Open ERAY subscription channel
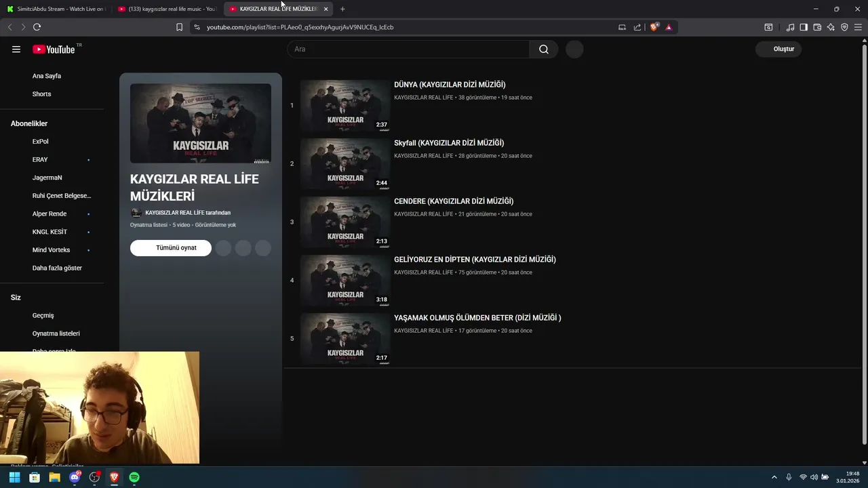Screen dimensions: 868x488 pyautogui.click(x=40, y=159)
